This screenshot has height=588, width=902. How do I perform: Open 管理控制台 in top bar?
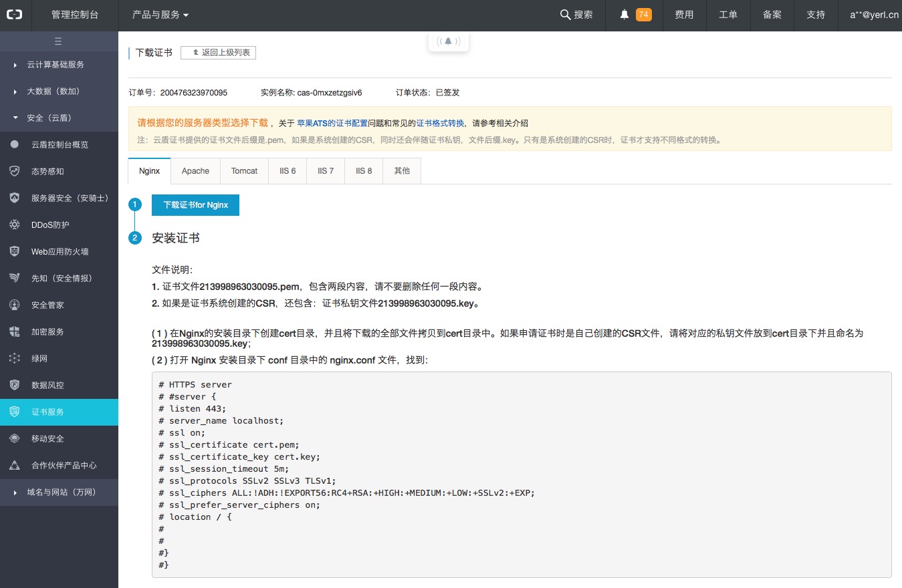(x=75, y=15)
